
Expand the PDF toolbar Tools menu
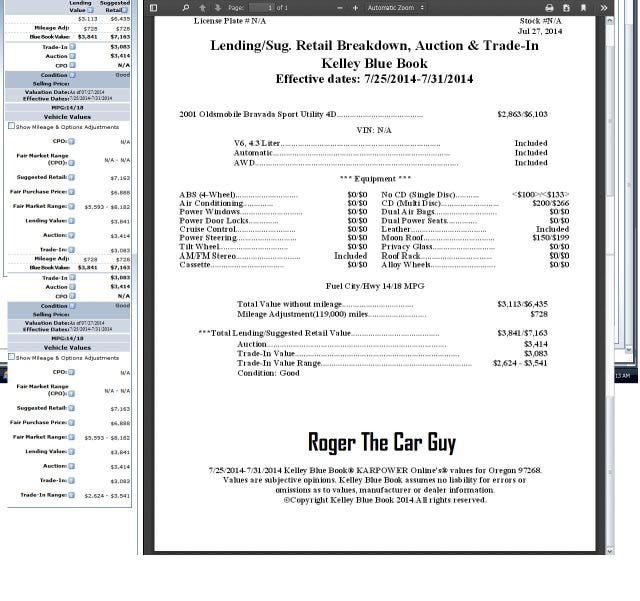(x=604, y=7)
